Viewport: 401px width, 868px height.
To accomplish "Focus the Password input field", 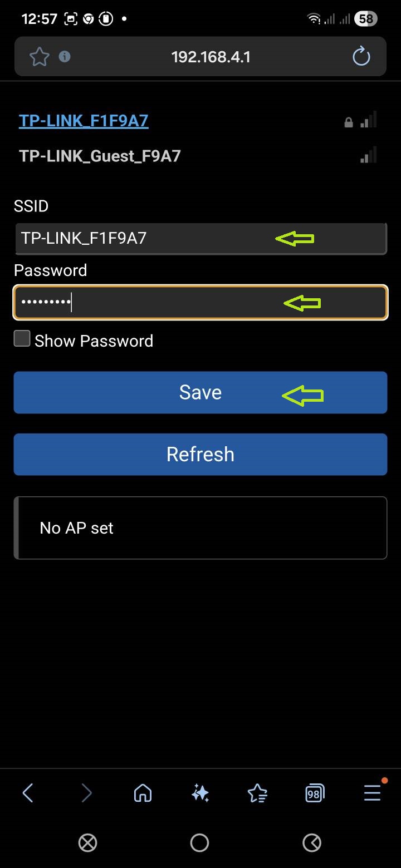I will [x=200, y=303].
